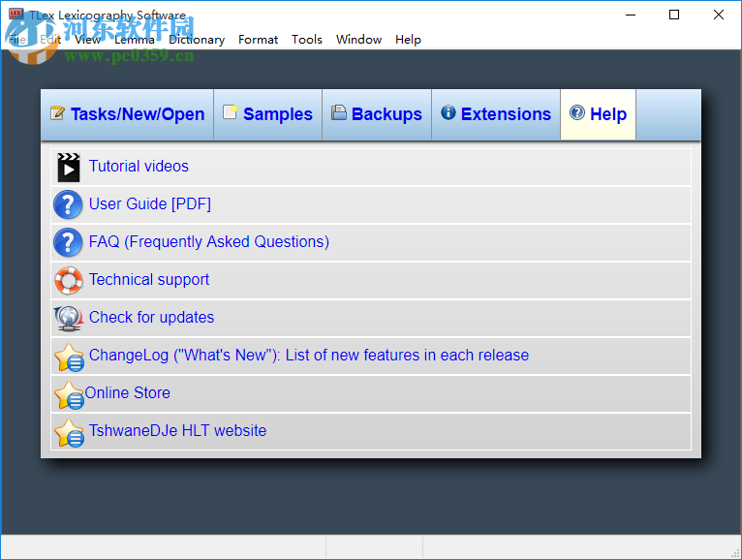Open the ChangeLog What's New link
The height and width of the screenshot is (560, 742).
(309, 355)
